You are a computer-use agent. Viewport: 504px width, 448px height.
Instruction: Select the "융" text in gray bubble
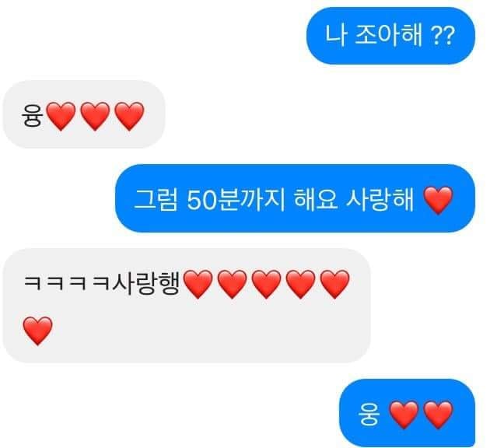(x=32, y=116)
